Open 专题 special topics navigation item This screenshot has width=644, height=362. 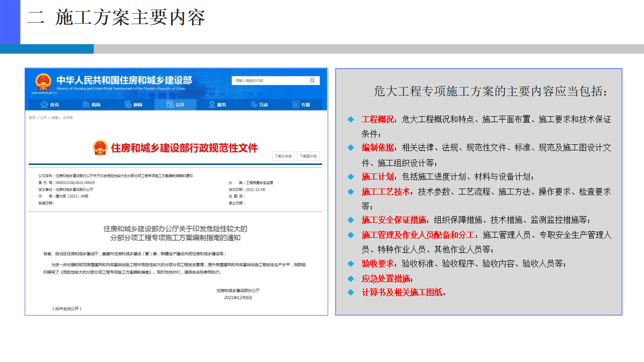[301, 105]
